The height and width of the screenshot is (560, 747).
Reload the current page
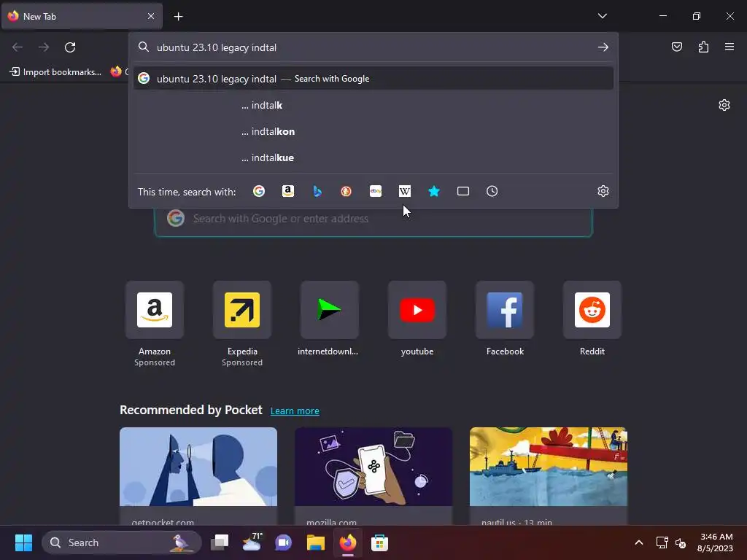pyautogui.click(x=70, y=47)
